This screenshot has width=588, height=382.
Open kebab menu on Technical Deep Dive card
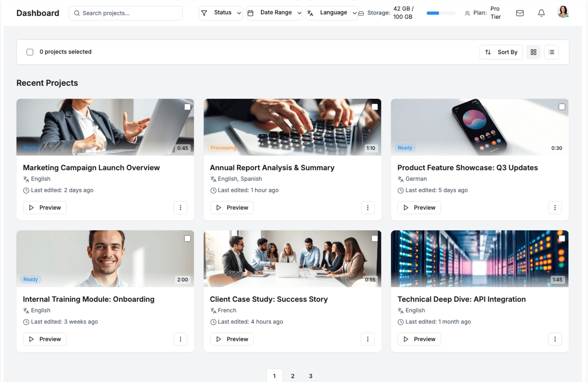pyautogui.click(x=555, y=339)
